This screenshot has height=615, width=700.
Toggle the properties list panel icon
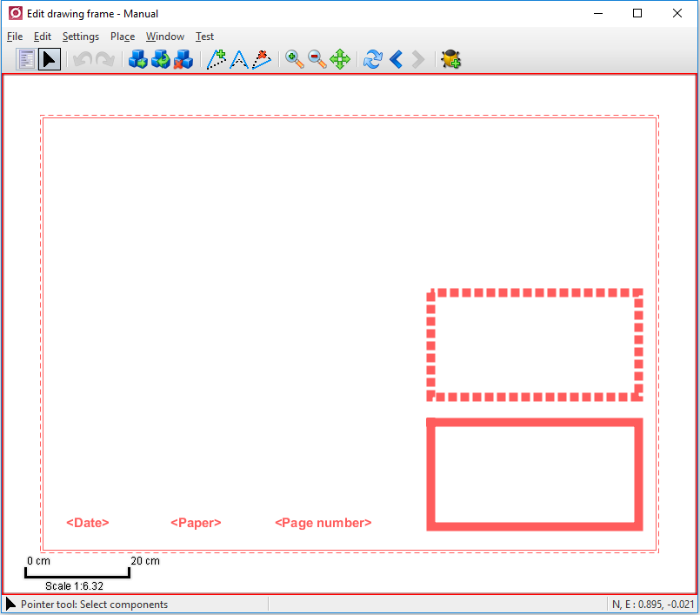pyautogui.click(x=26, y=59)
